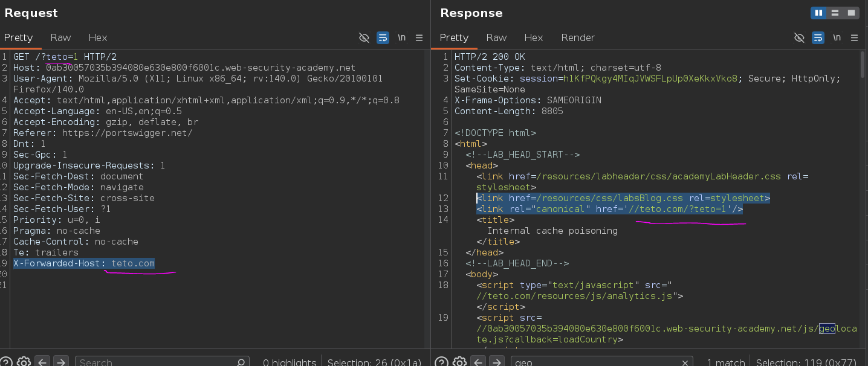Toggle show newlines (\n) in Request
This screenshot has width=868, height=366.
(401, 37)
